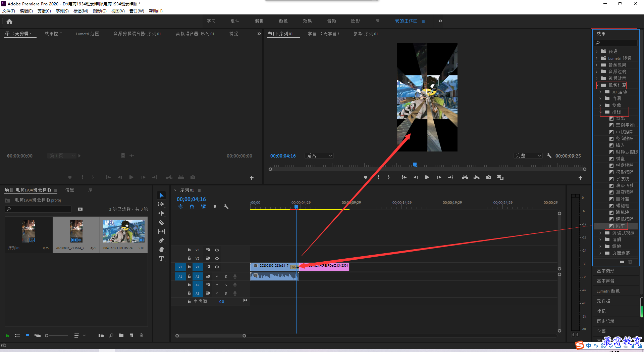The height and width of the screenshot is (352, 644).
Task: Go to Out point in program monitor
Action: pos(450,177)
